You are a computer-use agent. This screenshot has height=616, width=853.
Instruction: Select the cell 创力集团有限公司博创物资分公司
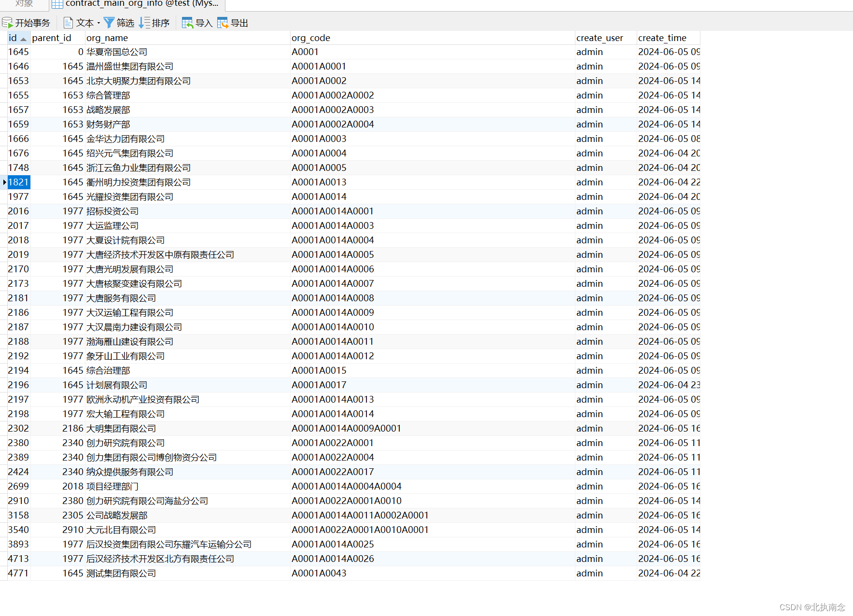pyautogui.click(x=187, y=458)
